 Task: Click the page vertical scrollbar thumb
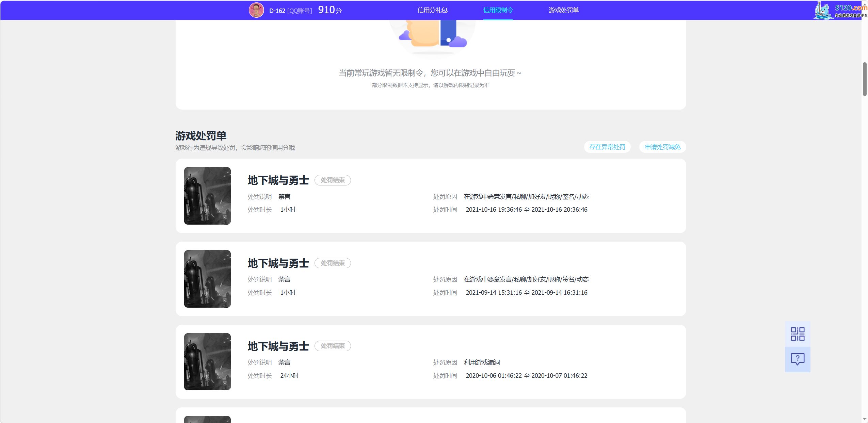(x=865, y=79)
